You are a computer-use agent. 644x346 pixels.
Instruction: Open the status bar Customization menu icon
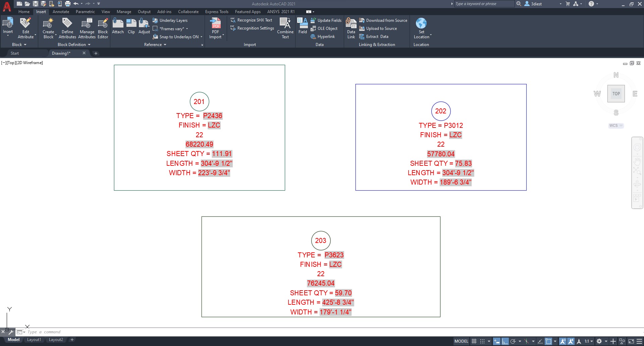click(x=639, y=341)
